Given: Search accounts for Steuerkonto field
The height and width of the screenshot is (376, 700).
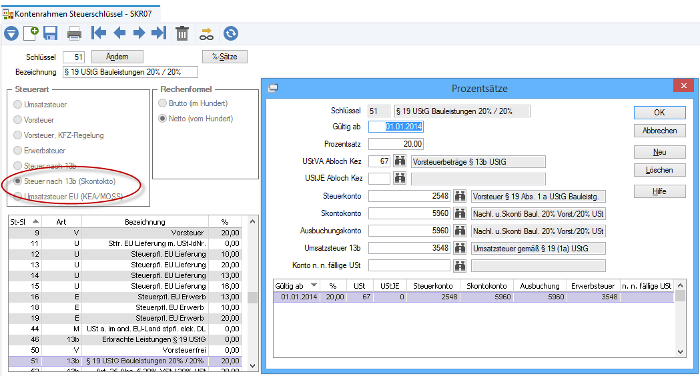Looking at the screenshot, I should (460, 196).
